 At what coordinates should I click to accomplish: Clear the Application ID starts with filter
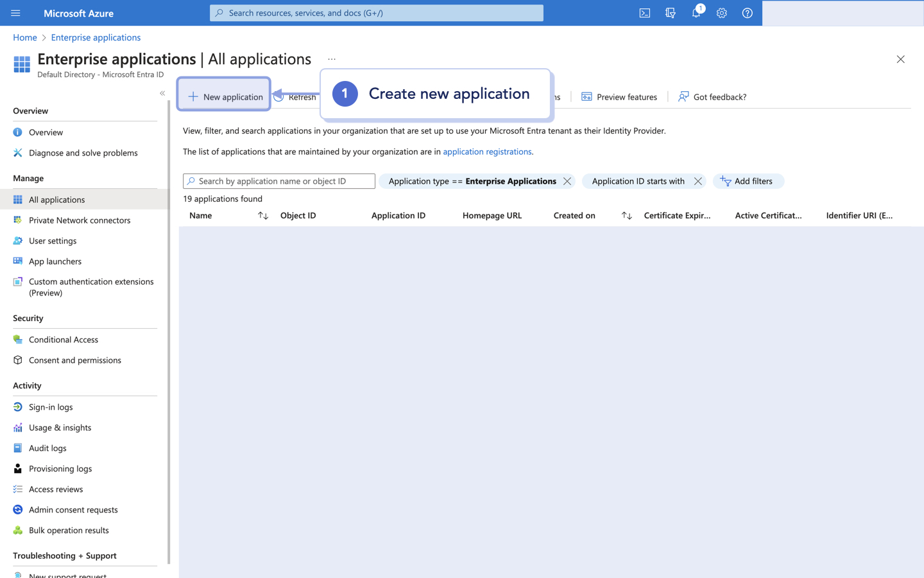[697, 181]
